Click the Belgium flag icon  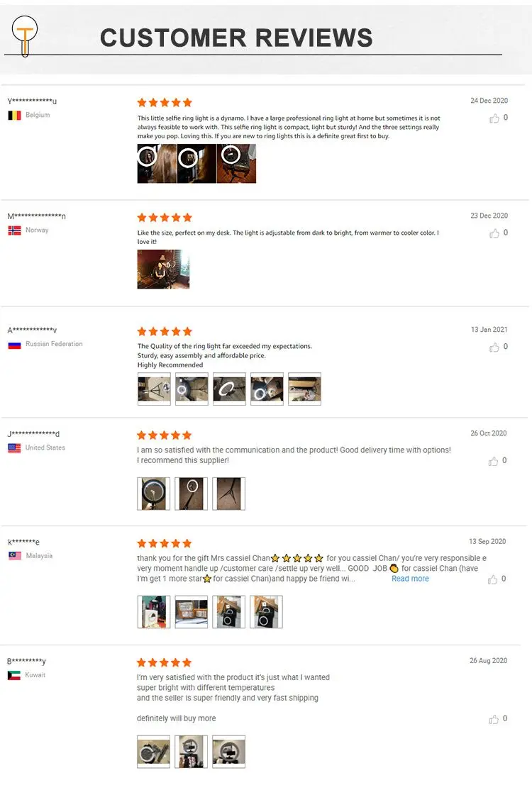14,115
